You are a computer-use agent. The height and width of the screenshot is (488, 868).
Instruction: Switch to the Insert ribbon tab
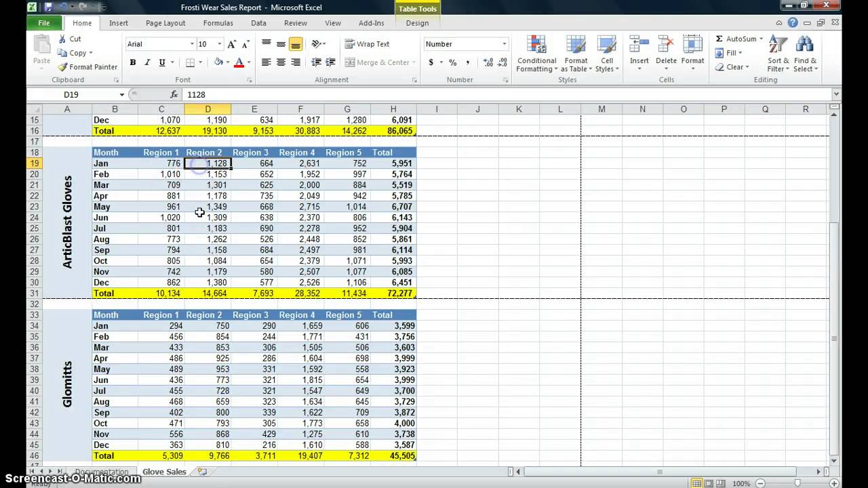point(119,23)
